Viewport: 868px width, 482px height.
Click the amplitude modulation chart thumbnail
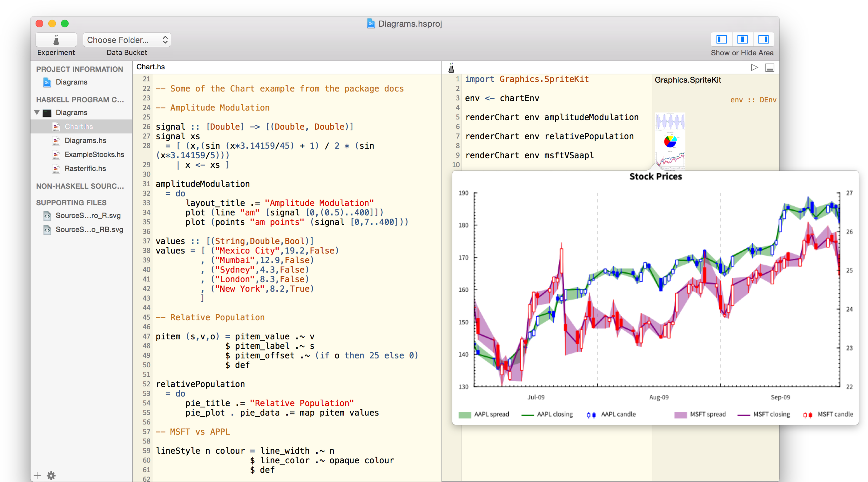(670, 122)
